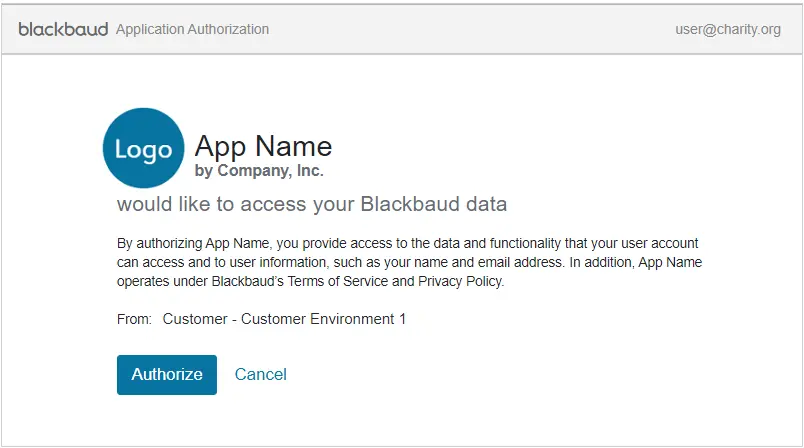804x448 pixels.
Task: Click empty header bar area beside title
Action: pos(470,29)
